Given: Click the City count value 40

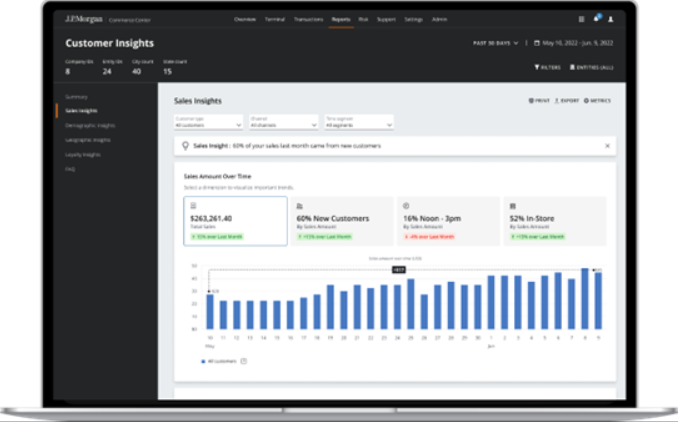Looking at the screenshot, I should tap(137, 71).
